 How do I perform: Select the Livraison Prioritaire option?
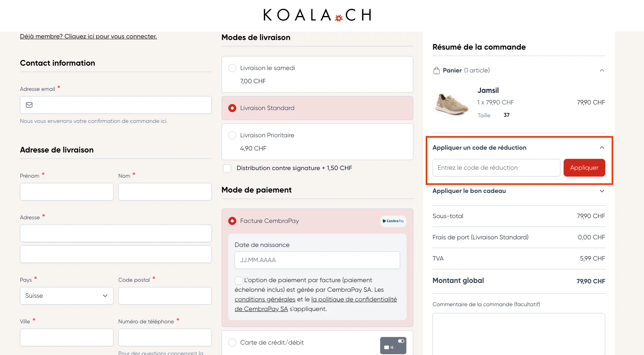tap(232, 135)
